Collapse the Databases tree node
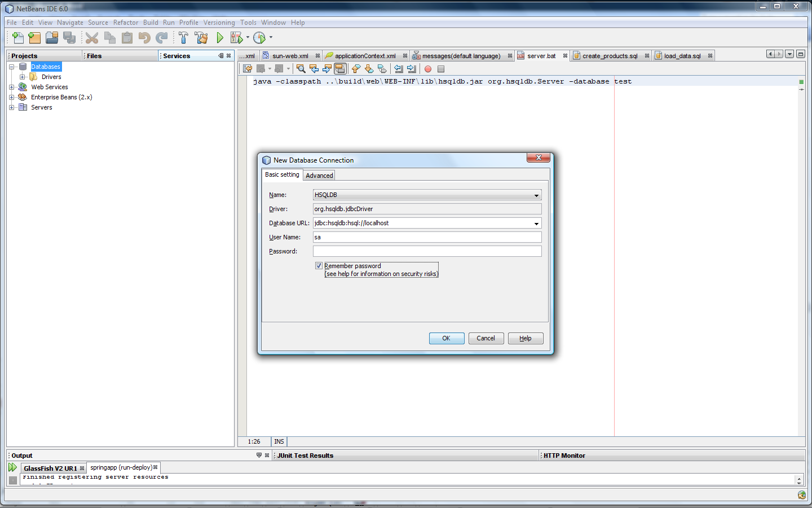This screenshot has height=508, width=812. click(x=11, y=67)
